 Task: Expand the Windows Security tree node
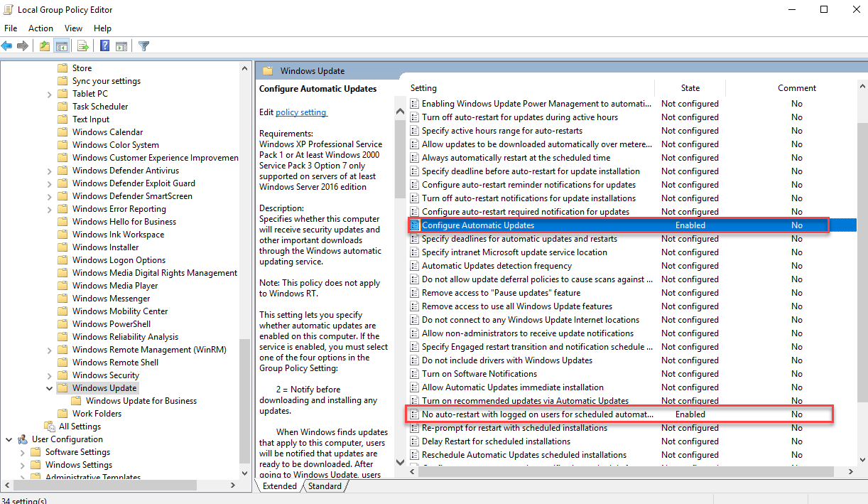(x=49, y=375)
